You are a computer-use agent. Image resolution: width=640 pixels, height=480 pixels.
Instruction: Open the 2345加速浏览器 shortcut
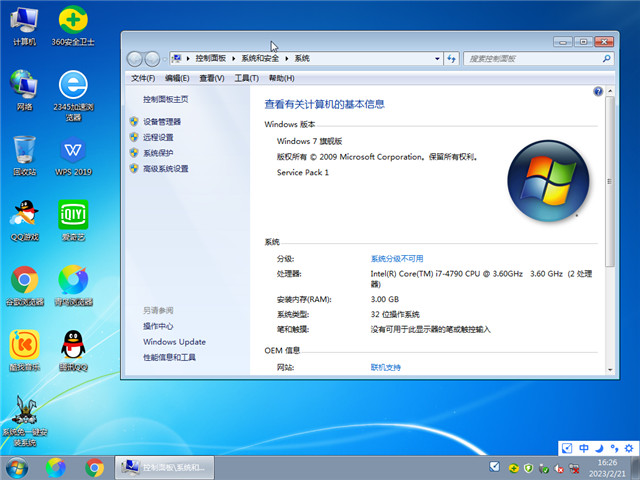pos(73,96)
